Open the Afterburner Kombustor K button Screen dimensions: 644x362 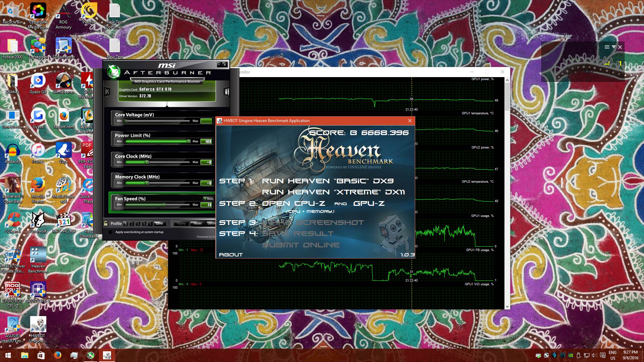pyautogui.click(x=107, y=91)
